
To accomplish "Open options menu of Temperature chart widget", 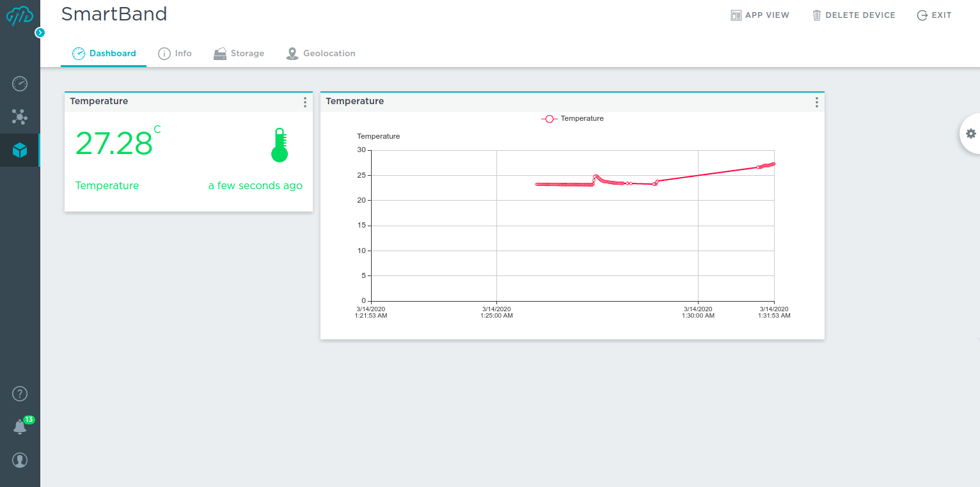I will 816,102.
